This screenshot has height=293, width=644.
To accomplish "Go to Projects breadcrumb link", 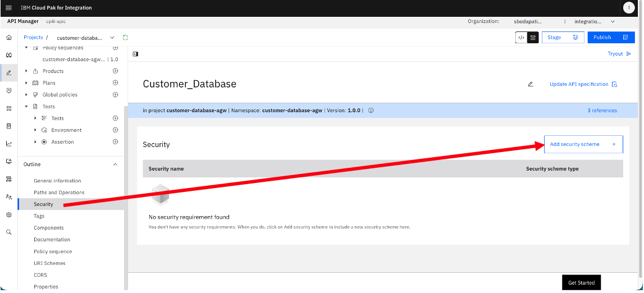I will click(x=33, y=38).
